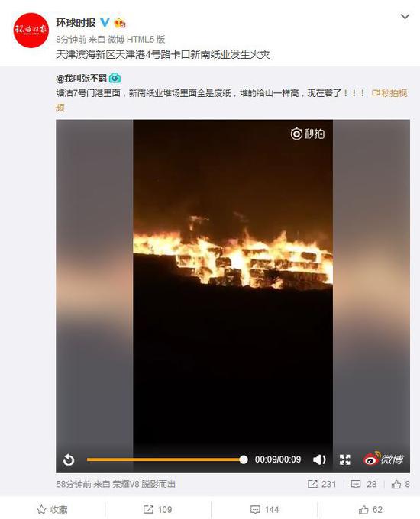The image size is (420, 519).
Task: Open @我叫张不羁 user profile link
Action: click(81, 79)
